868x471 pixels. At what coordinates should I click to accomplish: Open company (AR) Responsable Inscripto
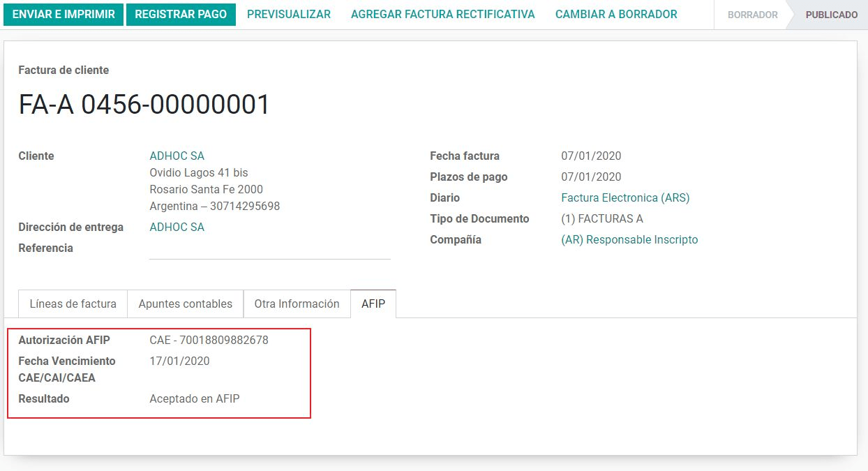(x=629, y=239)
